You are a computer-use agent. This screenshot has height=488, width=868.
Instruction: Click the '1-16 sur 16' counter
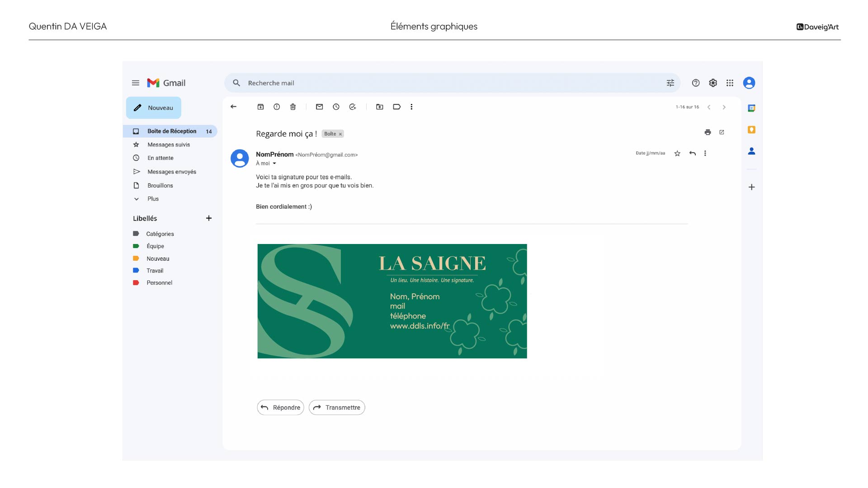(687, 107)
